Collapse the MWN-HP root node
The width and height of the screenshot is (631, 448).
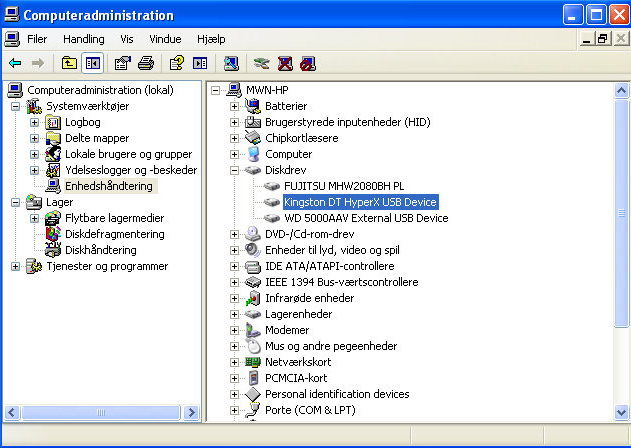click(215, 90)
